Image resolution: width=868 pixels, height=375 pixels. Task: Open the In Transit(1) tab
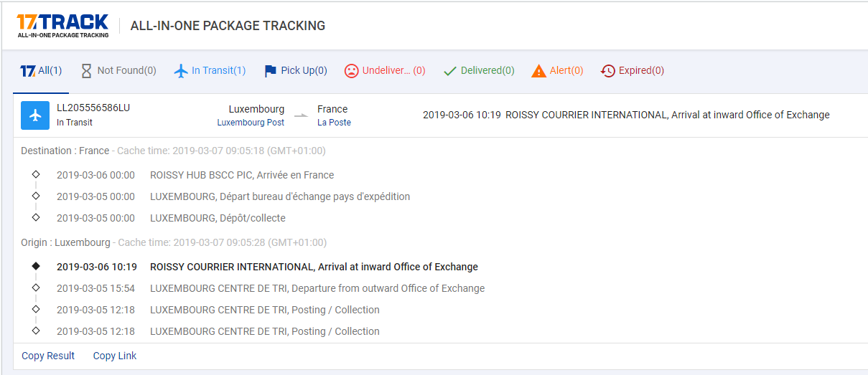pyautogui.click(x=218, y=71)
